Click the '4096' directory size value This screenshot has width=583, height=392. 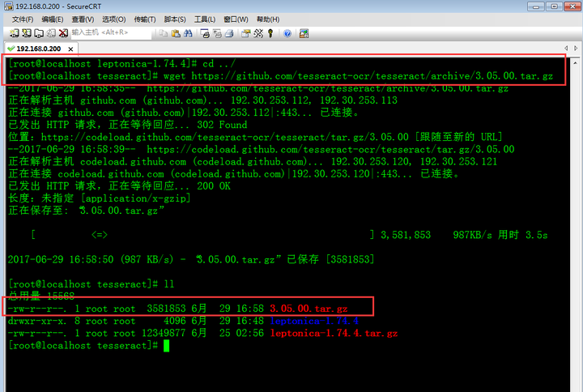175,321
